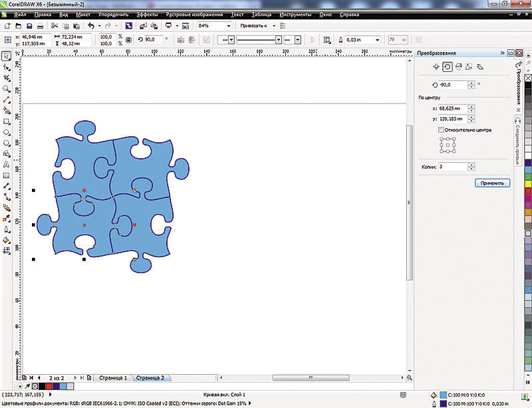
Task: Select the Pick tool in toolbox
Action: [7, 56]
